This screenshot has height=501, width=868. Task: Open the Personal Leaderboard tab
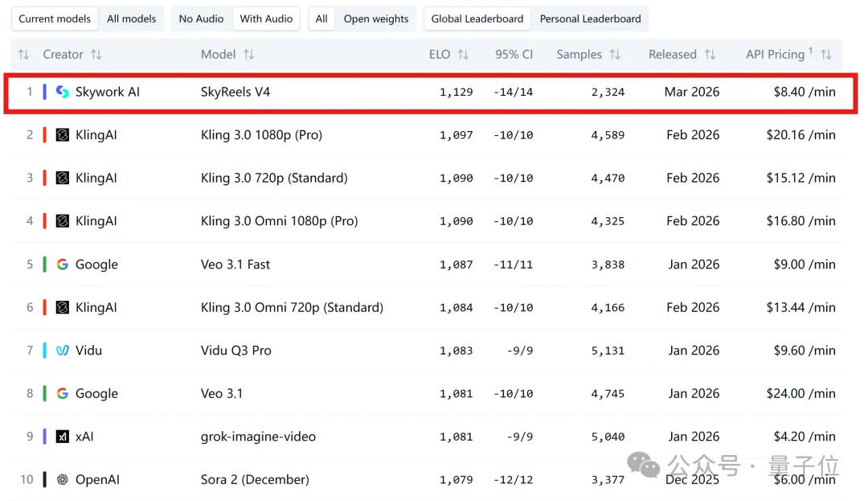[590, 18]
